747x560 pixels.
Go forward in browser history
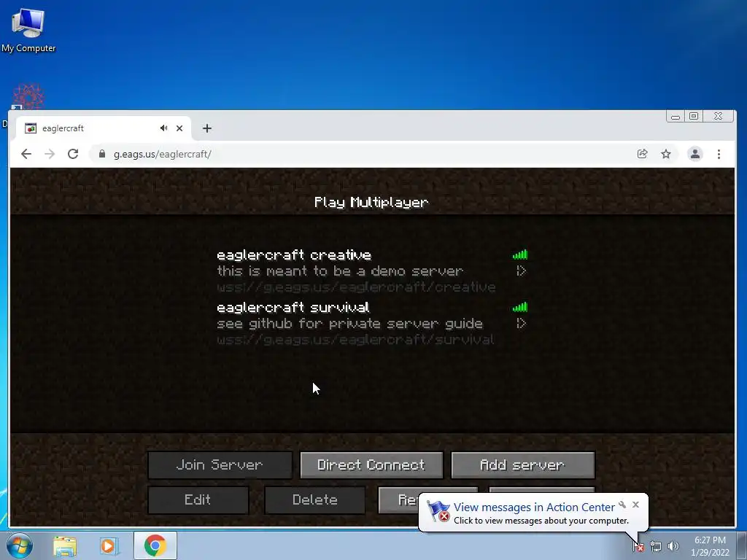50,154
